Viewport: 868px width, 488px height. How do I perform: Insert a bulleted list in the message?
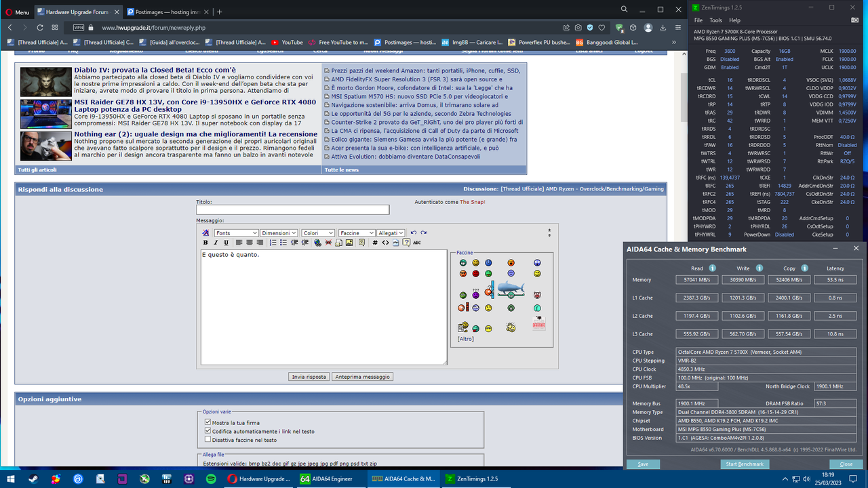tap(283, 243)
